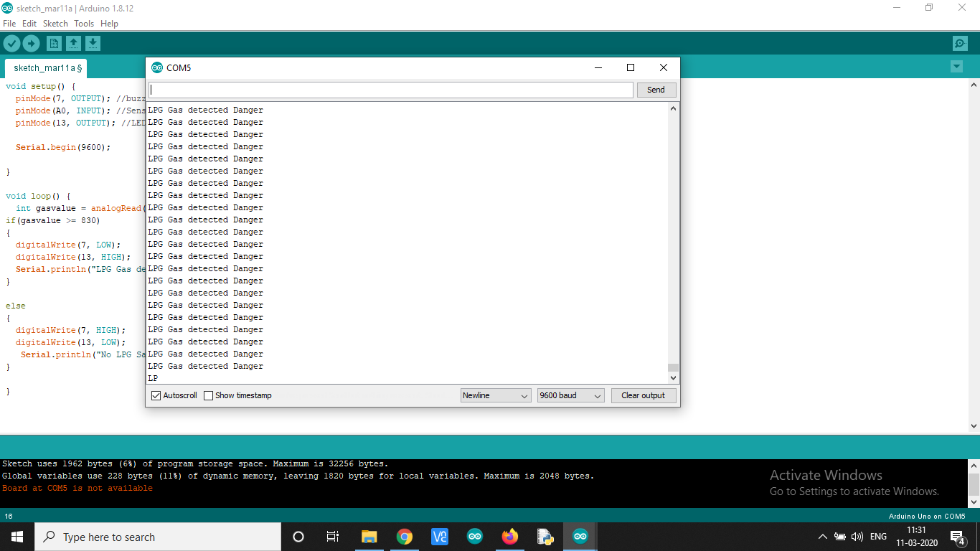The height and width of the screenshot is (551, 980).
Task: Click the Arduino taskbar icon beside VNC Viewer
Action: [x=475, y=537]
